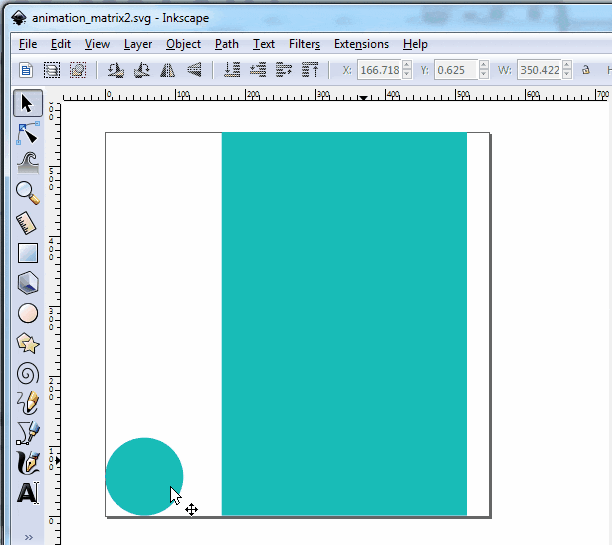Rotate selection 90 degrees counter-clockwise
The width and height of the screenshot is (612, 545).
[116, 70]
